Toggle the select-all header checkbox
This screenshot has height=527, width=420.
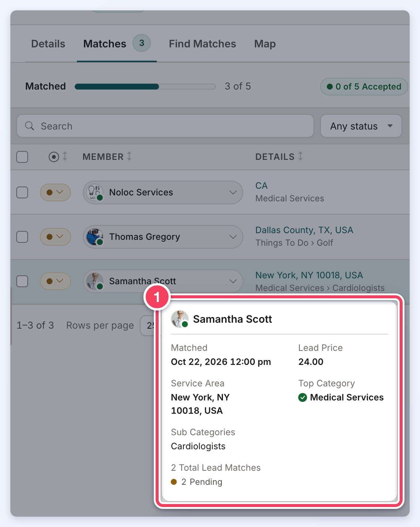point(22,157)
